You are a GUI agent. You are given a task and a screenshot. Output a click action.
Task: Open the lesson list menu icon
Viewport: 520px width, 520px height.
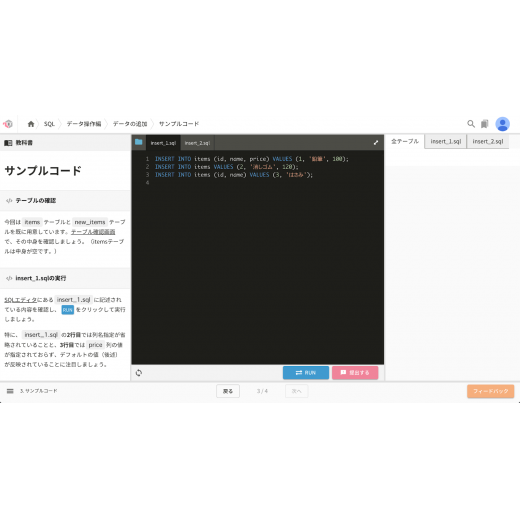(x=10, y=391)
